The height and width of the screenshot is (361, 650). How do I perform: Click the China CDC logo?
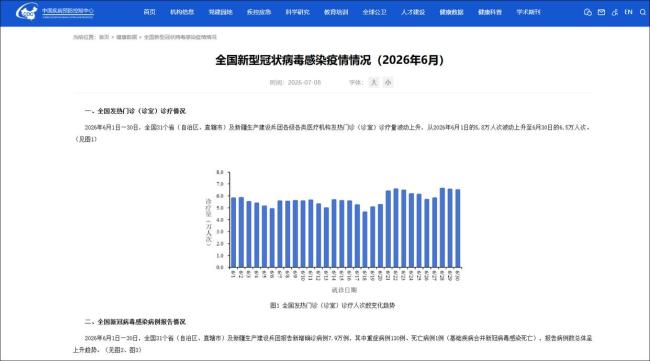[55, 12]
